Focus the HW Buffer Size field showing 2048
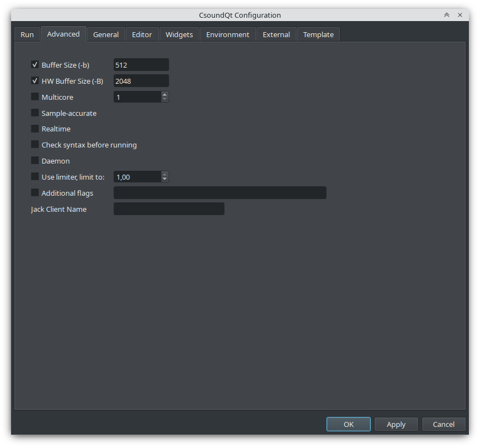This screenshot has width=480, height=448. click(x=141, y=81)
